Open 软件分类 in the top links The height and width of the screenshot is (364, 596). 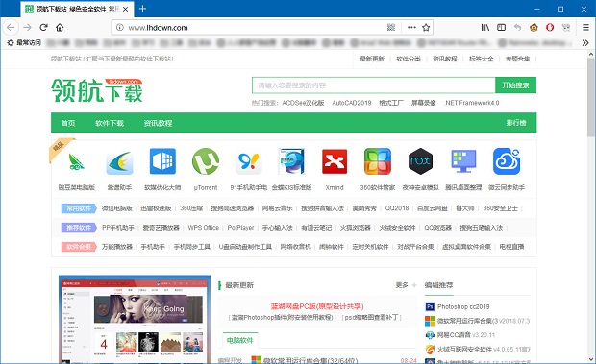click(x=409, y=59)
